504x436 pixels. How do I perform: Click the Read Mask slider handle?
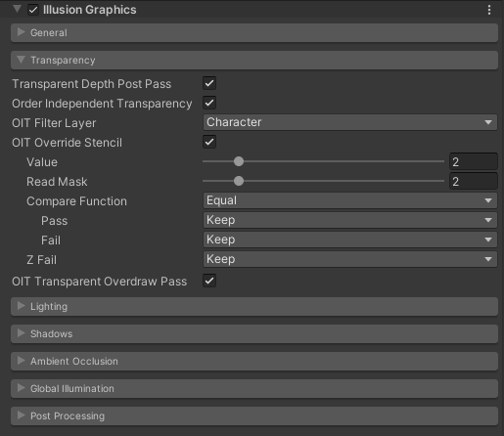[x=239, y=181]
